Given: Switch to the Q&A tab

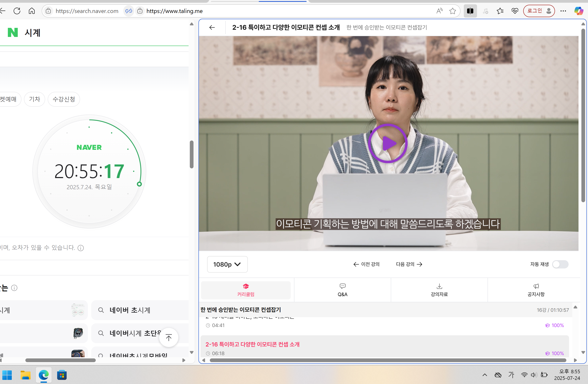Looking at the screenshot, I should pos(342,290).
